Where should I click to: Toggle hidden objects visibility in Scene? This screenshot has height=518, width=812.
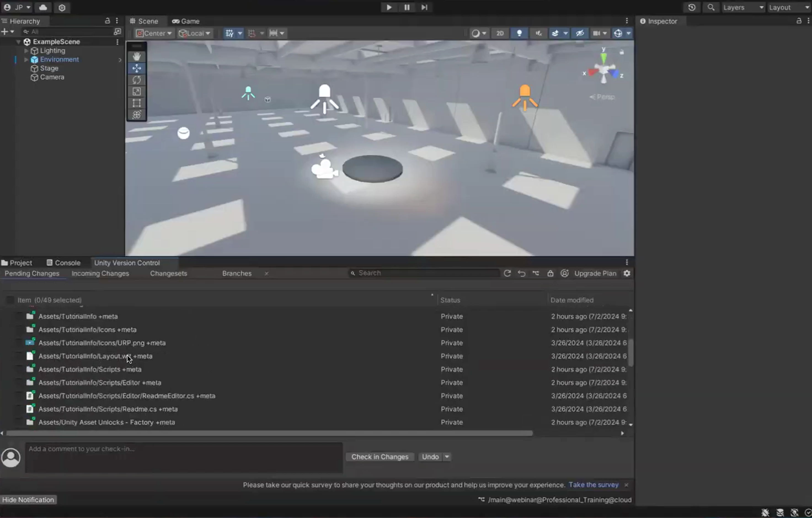tap(580, 33)
